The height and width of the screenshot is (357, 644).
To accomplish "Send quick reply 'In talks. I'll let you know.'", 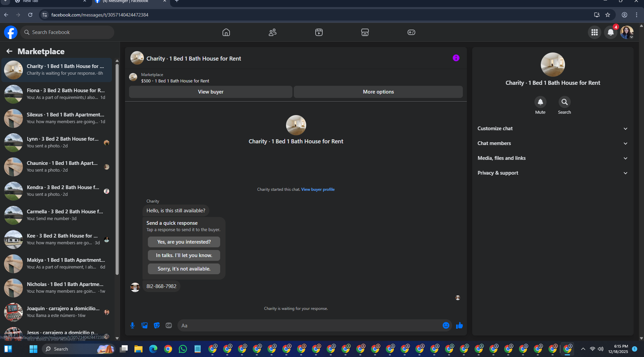I will click(184, 255).
